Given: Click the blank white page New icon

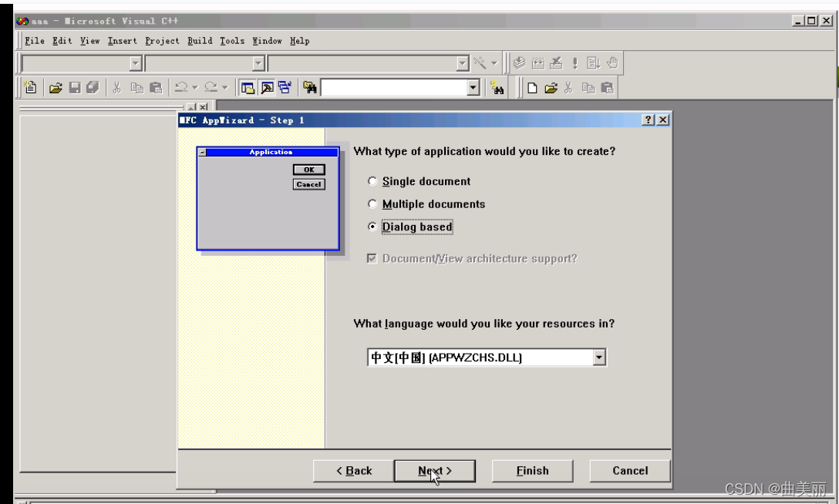Looking at the screenshot, I should coord(532,88).
